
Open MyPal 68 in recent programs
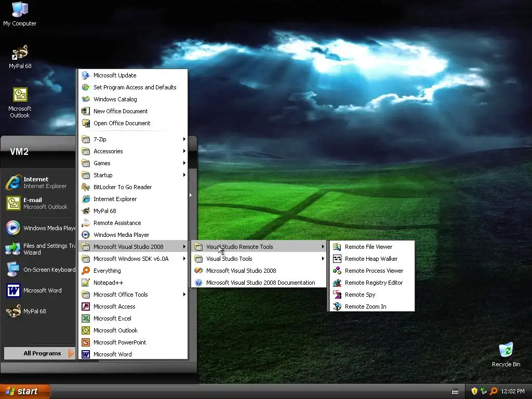click(x=40, y=311)
